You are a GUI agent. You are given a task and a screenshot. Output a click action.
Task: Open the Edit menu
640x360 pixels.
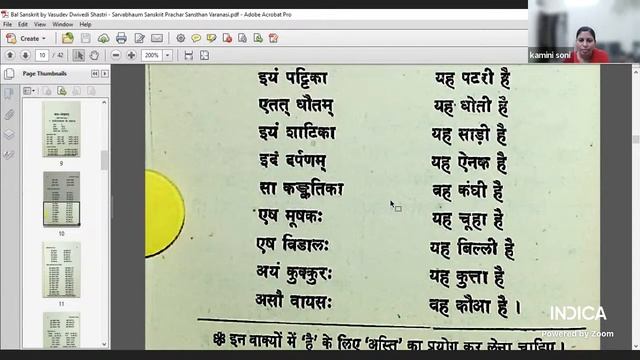pos(23,24)
